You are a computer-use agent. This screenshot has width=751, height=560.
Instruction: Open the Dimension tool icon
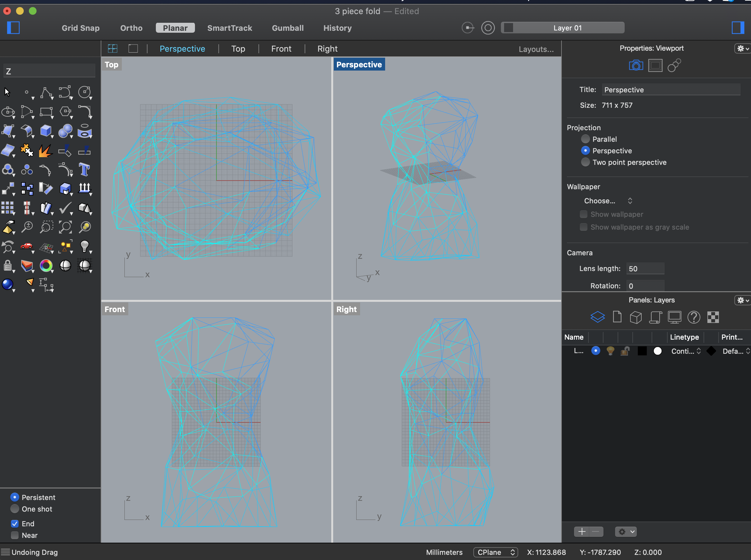tap(46, 284)
